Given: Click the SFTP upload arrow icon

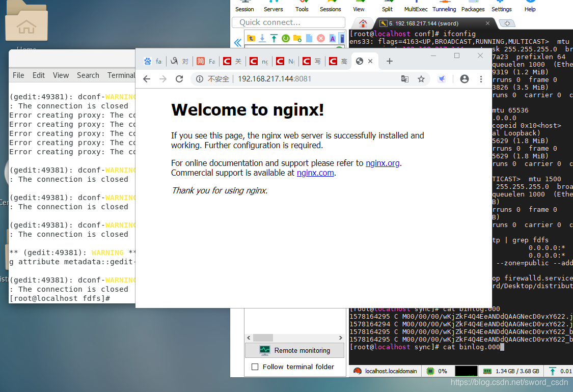Looking at the screenshot, I should click(274, 38).
